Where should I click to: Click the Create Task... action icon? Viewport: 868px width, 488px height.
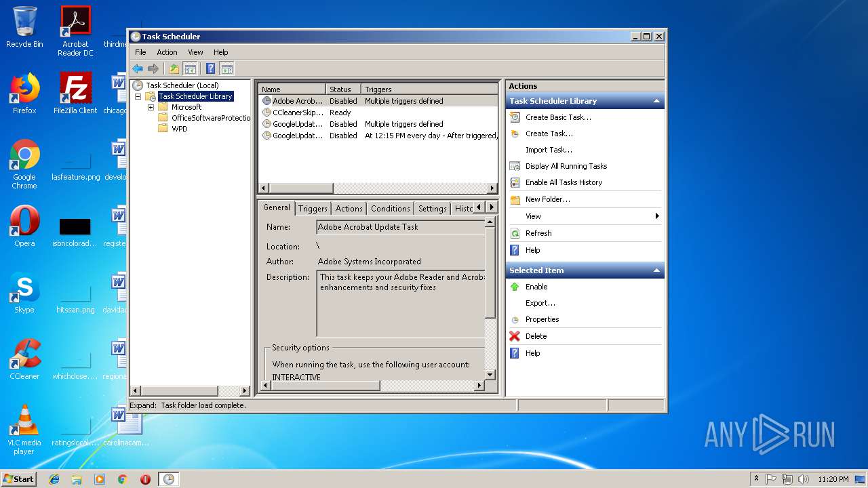pyautogui.click(x=515, y=134)
